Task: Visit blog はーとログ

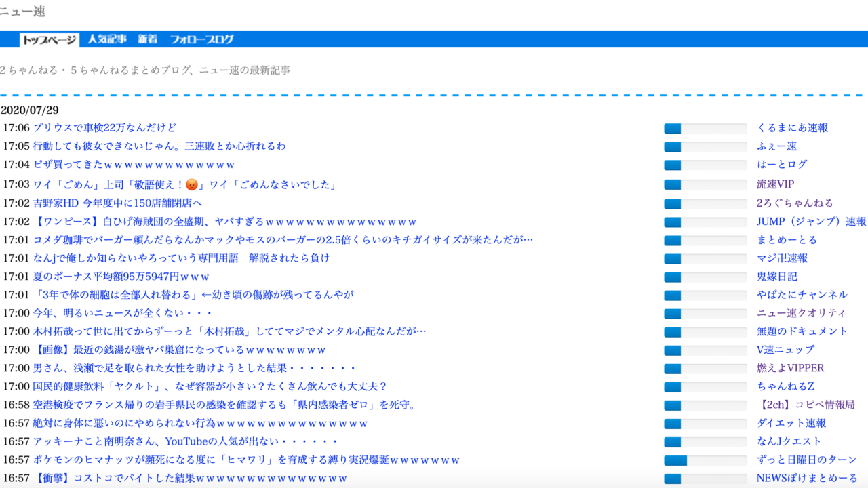Action: pyautogui.click(x=783, y=165)
